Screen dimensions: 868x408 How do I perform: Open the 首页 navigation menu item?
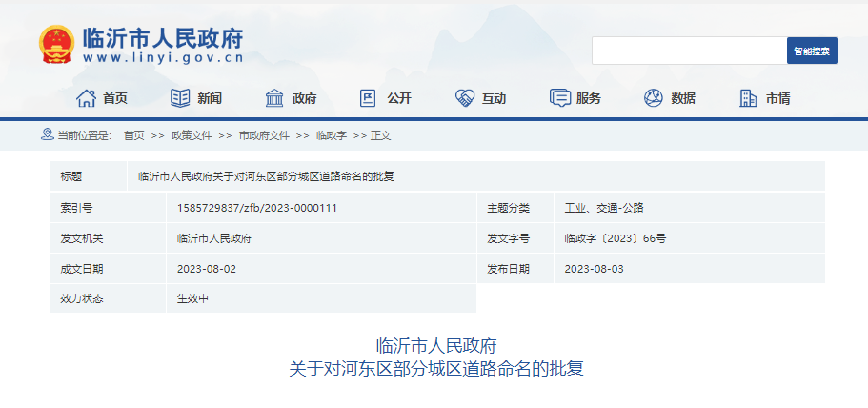tap(115, 99)
